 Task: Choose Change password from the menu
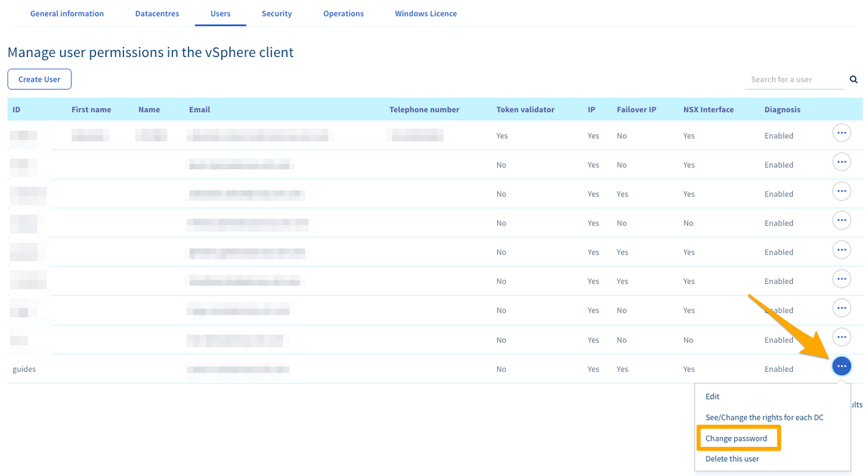click(736, 438)
